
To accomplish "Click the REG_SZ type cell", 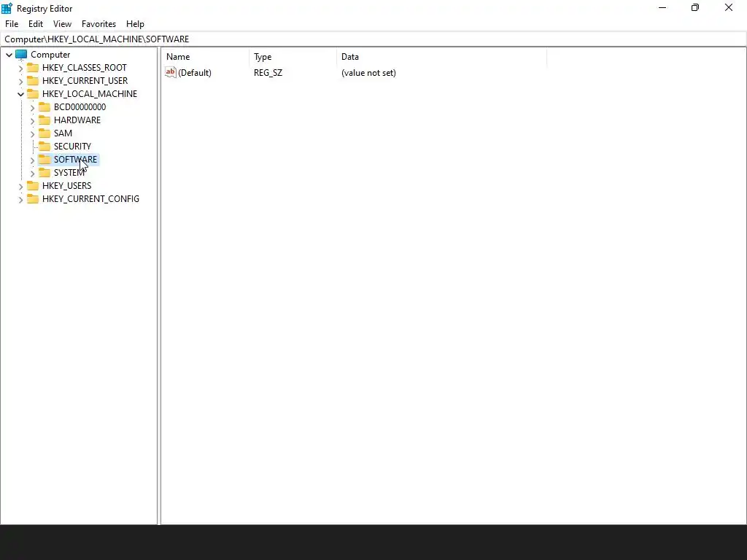I will point(268,73).
